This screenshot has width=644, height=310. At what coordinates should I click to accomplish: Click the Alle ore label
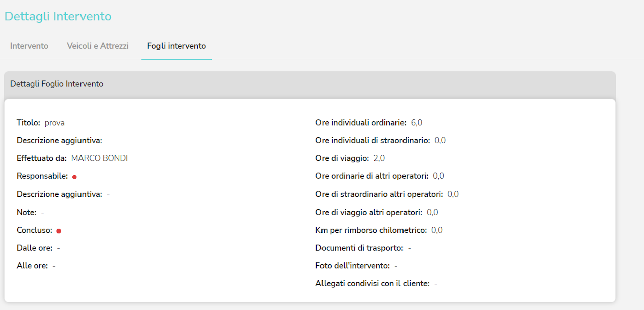pos(32,266)
